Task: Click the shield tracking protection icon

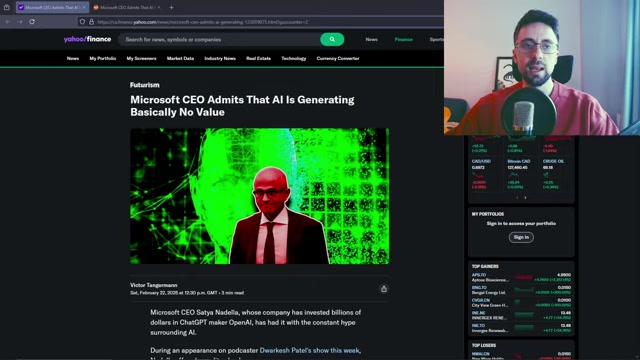Action: [82, 22]
